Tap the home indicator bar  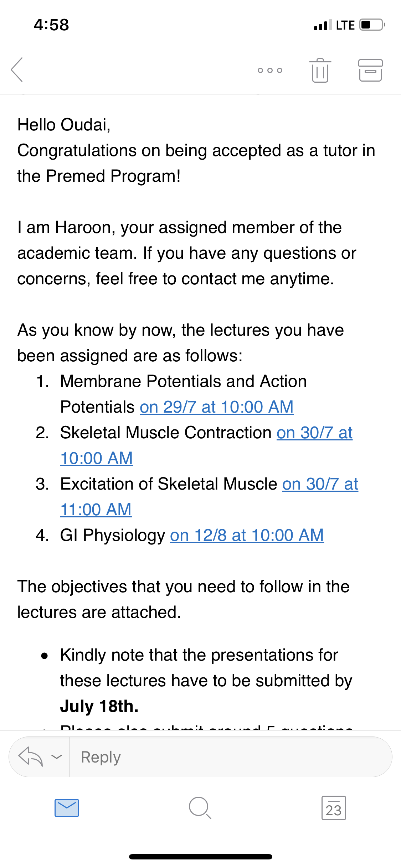pos(200,857)
